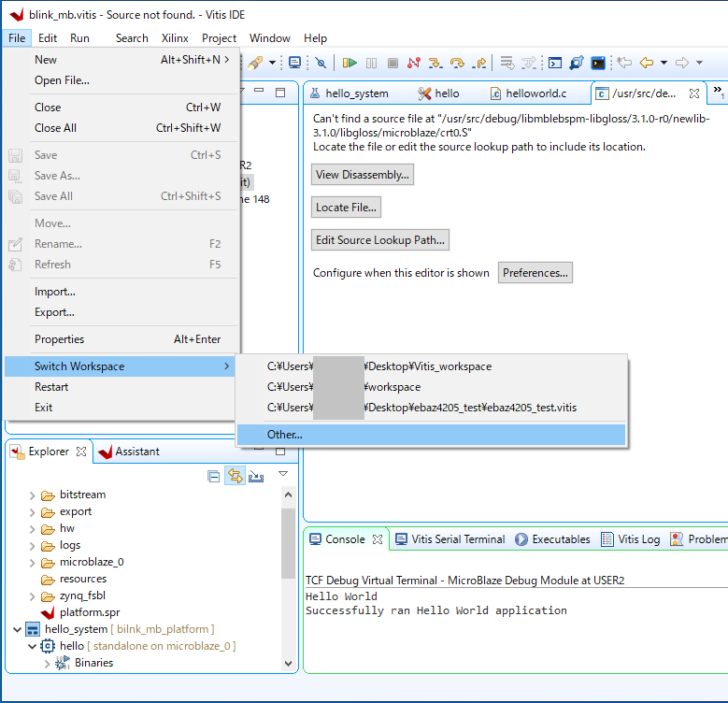728x703 pixels.
Task: Click Collapse All icon in Explorer
Action: pyautogui.click(x=214, y=477)
